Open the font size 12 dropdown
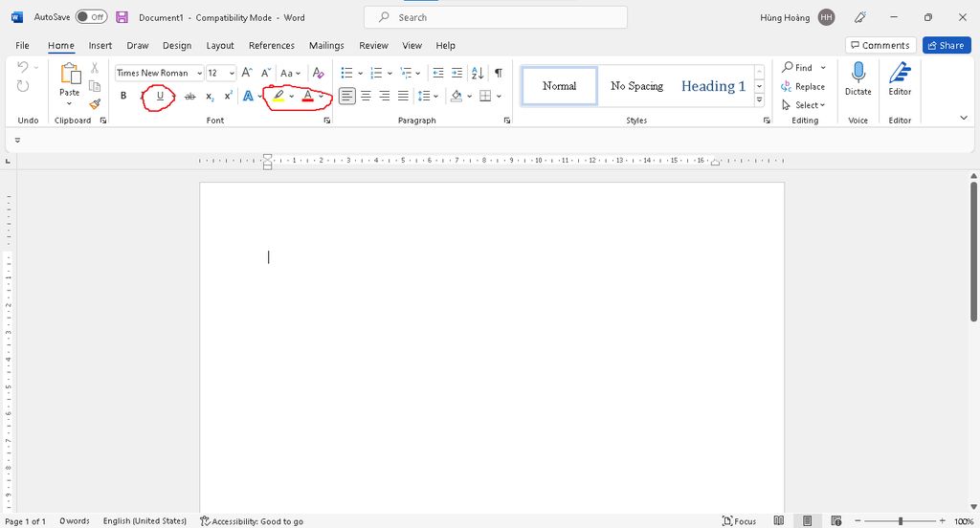The width and height of the screenshot is (980, 528). [x=232, y=73]
